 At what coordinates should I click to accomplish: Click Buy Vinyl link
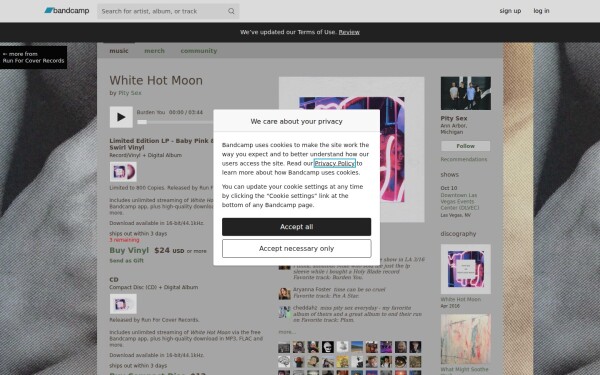(x=129, y=251)
